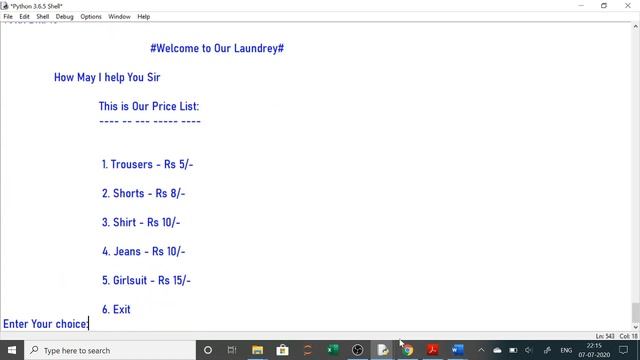The image size is (640, 360).
Task: Launch Microsoft Store from the taskbar
Action: [x=282, y=350]
